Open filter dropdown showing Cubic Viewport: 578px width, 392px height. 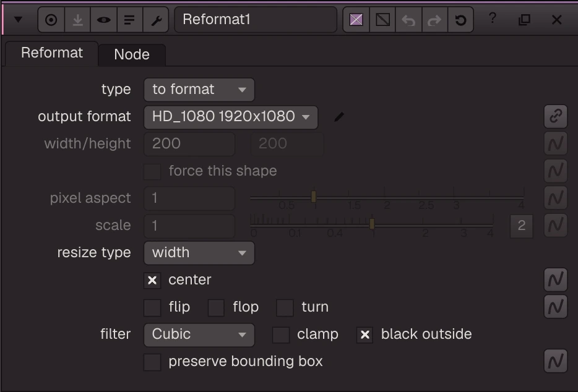(x=199, y=334)
